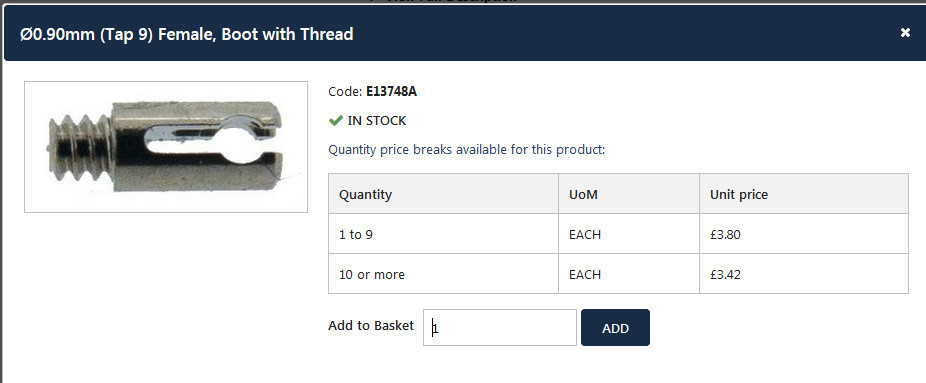Click the £3.42 unit price cell

tap(804, 274)
